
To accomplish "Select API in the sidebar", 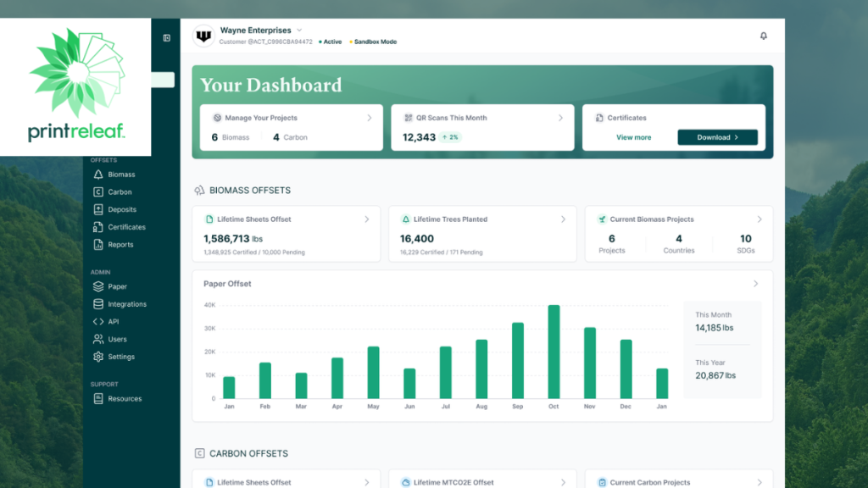I will 113,321.
